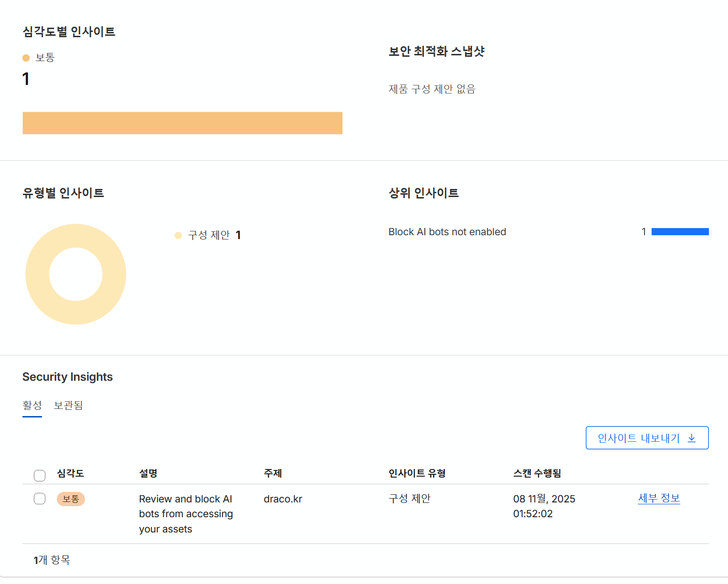Click the 스캔 수행됨 column header
This screenshot has width=728, height=584.
tap(537, 473)
